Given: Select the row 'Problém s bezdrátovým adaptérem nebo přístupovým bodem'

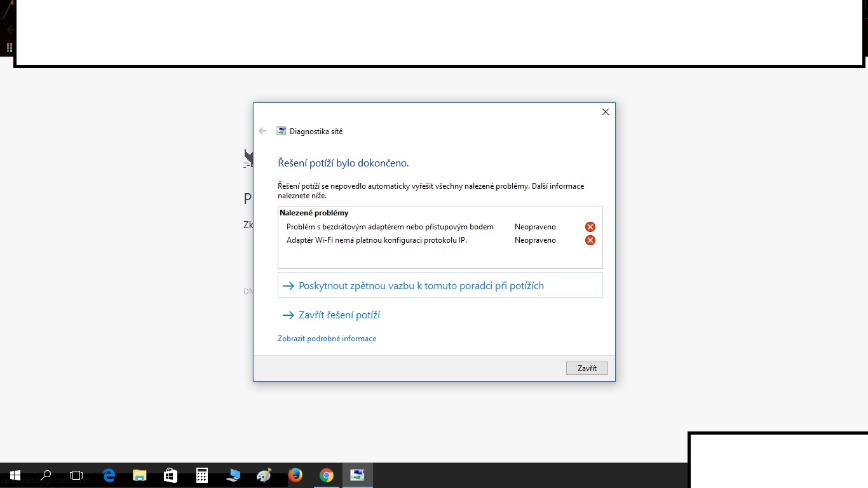Looking at the screenshot, I should (x=440, y=227).
